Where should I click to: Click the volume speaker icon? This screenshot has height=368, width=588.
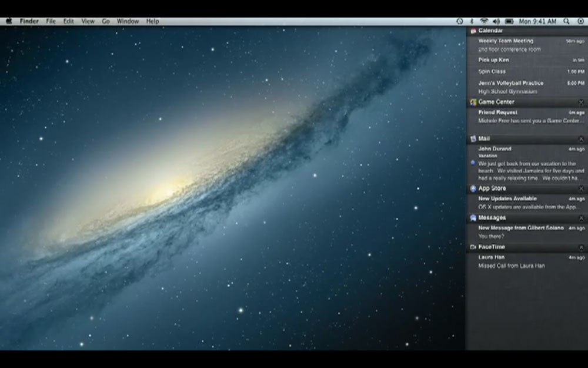pyautogui.click(x=496, y=21)
